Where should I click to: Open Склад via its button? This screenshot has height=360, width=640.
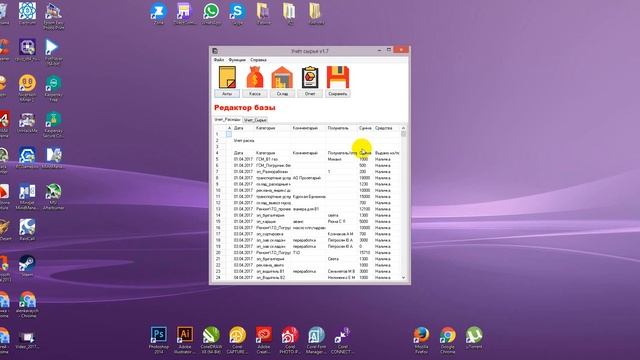point(282,94)
